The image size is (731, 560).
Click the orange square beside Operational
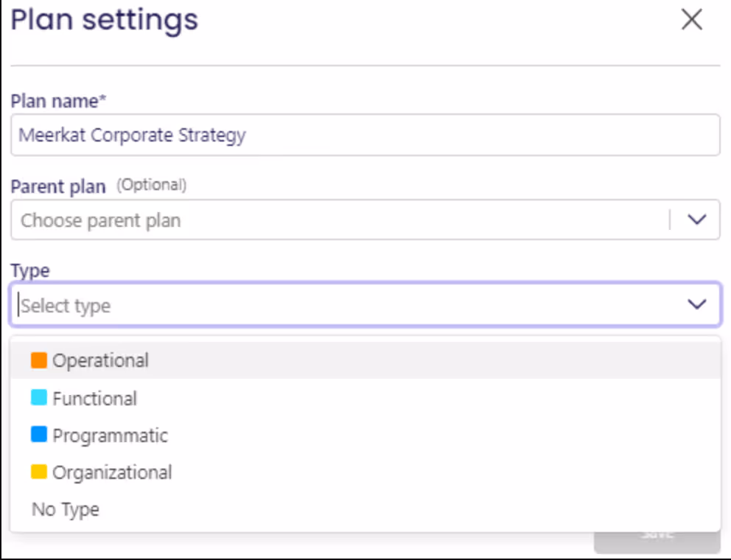click(39, 360)
